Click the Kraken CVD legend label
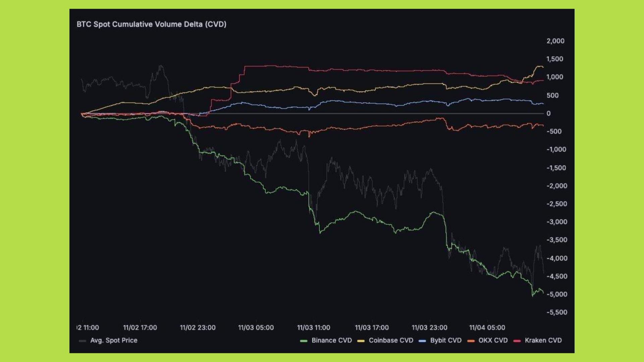This screenshot has height=362, width=644. coord(543,340)
